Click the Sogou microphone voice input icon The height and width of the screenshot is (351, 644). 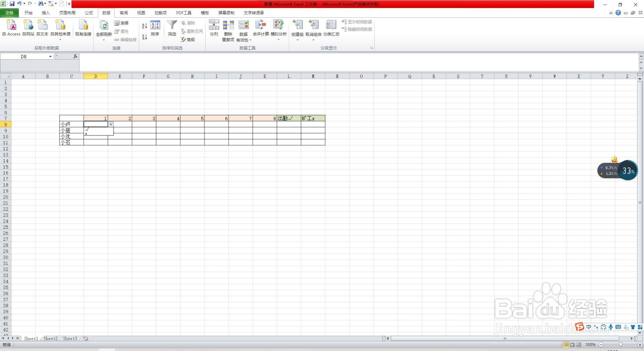pos(611,327)
